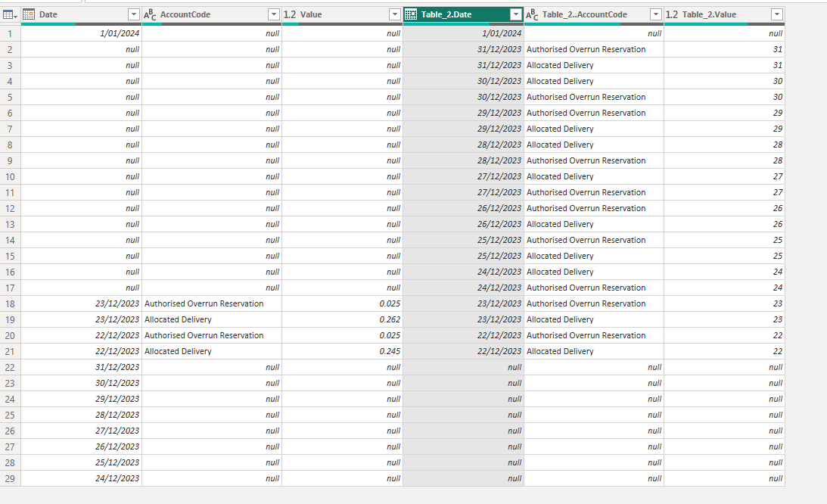Open the filter dropdown for Table_2.Date column
Image resolution: width=827 pixels, height=504 pixels.
(x=516, y=15)
